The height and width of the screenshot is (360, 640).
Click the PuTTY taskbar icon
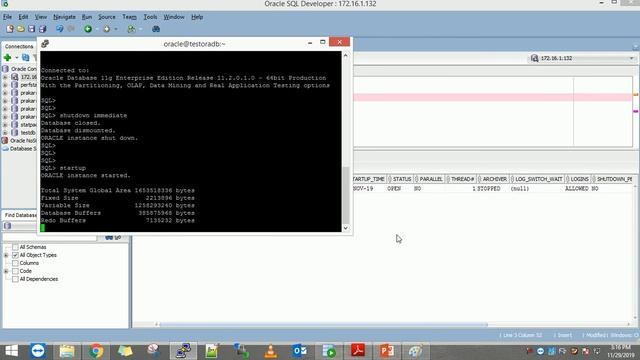pos(183,351)
